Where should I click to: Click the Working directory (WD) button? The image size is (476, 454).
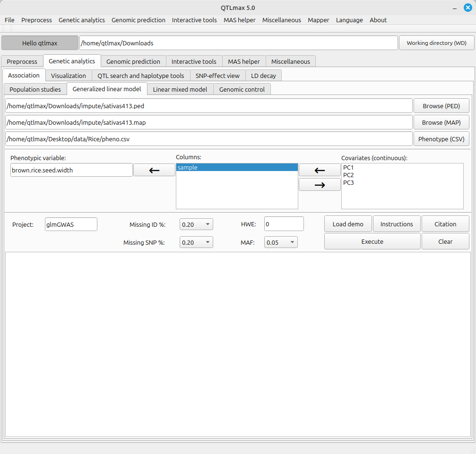[436, 43]
